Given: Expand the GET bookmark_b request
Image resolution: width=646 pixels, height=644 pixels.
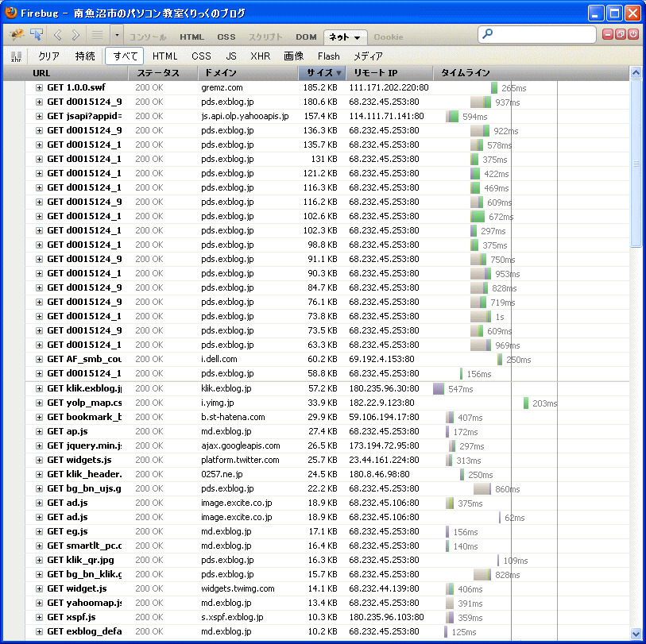Looking at the screenshot, I should (39, 417).
